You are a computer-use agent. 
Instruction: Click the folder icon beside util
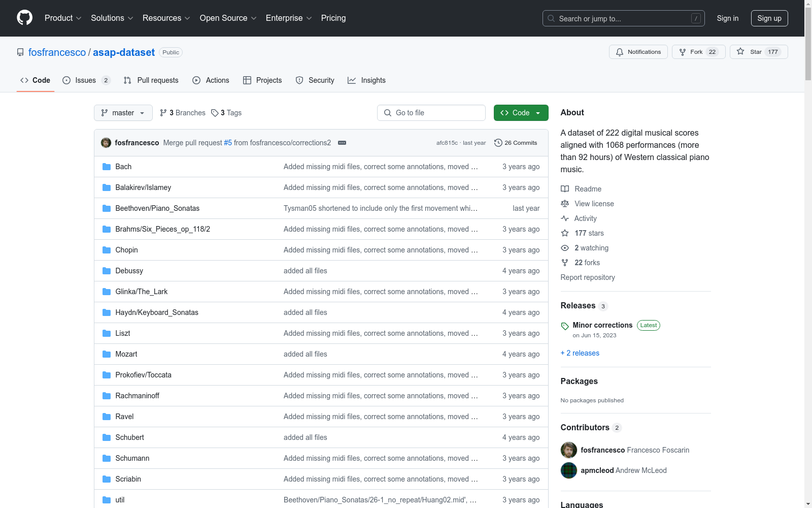(x=107, y=500)
